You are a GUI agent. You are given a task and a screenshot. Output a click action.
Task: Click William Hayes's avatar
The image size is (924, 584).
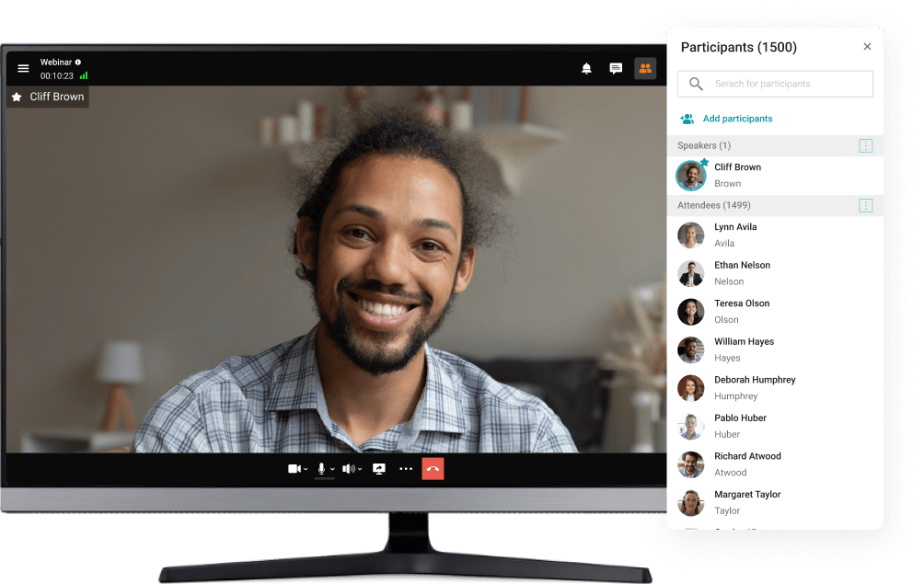click(690, 349)
